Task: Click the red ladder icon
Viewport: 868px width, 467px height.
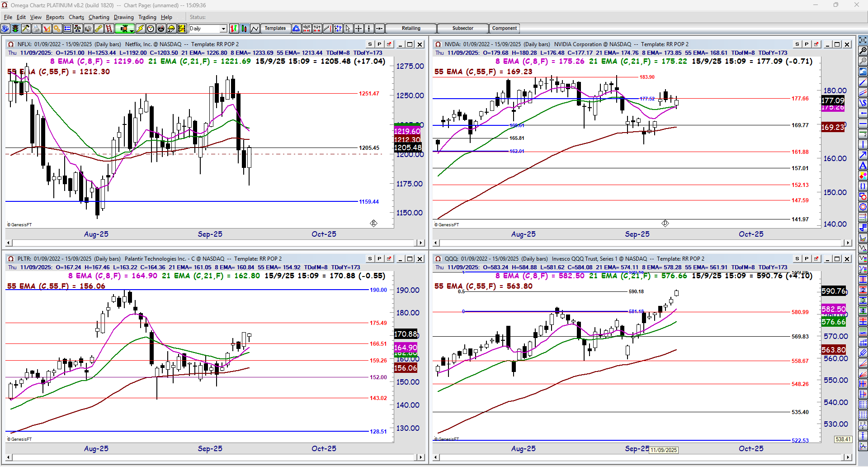Action: pos(109,29)
